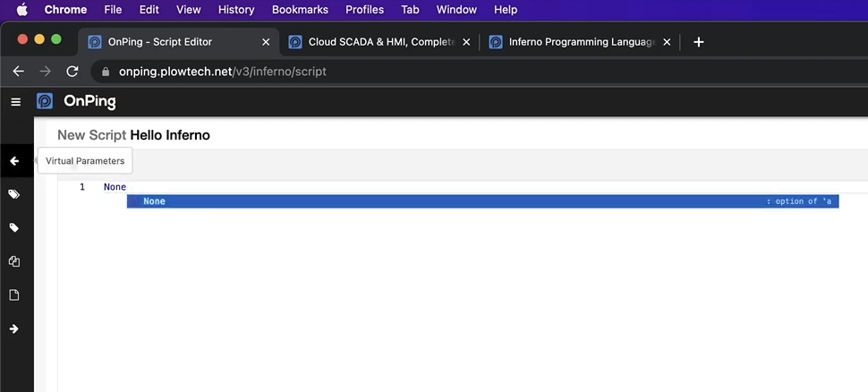Click the right arrow sidebar icon
The image size is (868, 392).
[14, 328]
